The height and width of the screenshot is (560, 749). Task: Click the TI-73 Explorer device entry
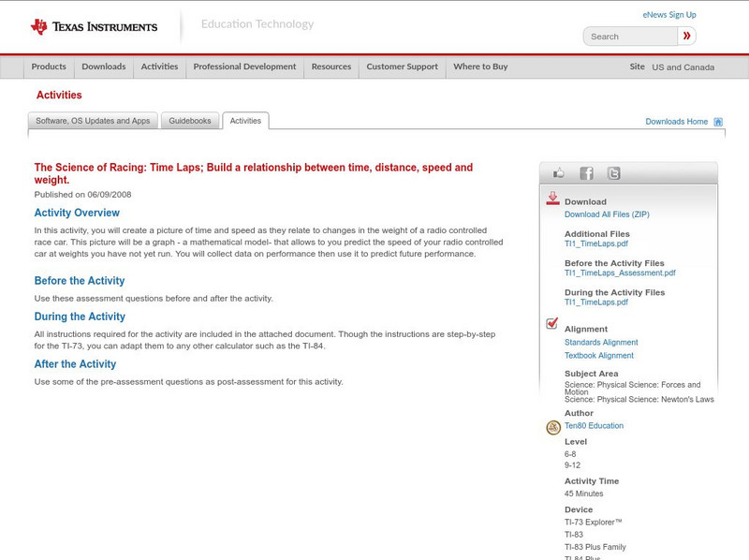tap(594, 523)
